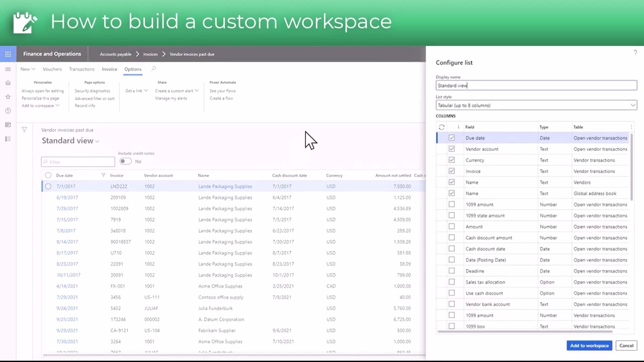
Task: Open the Transactions tab
Action: [x=82, y=69]
